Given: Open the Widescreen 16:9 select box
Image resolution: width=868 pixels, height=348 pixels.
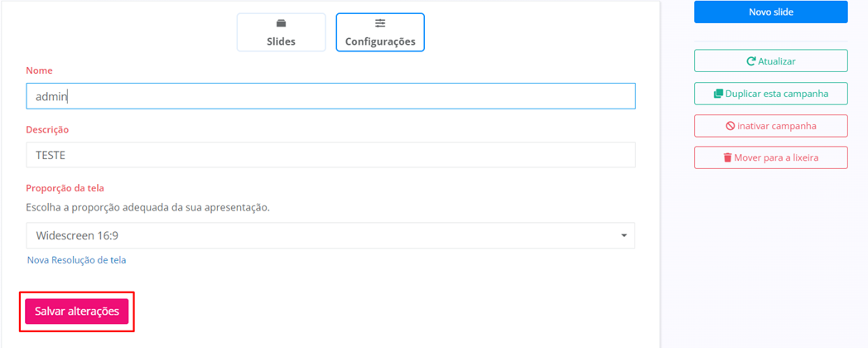Looking at the screenshot, I should pyautogui.click(x=330, y=236).
